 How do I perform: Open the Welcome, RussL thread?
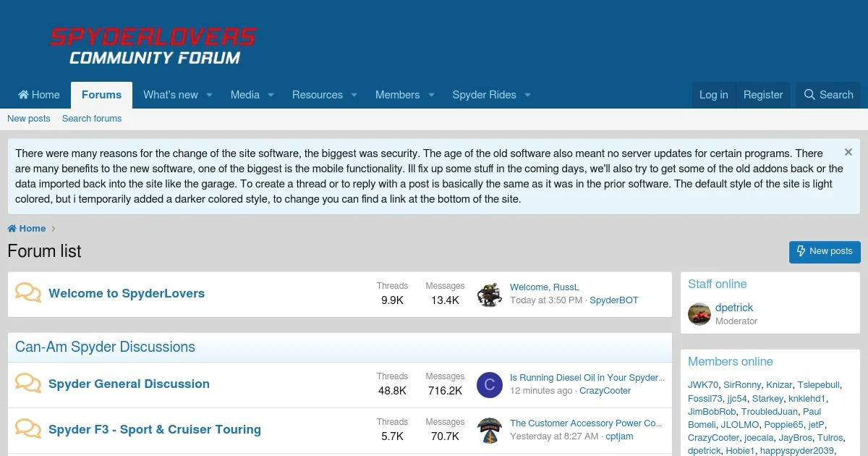(545, 287)
